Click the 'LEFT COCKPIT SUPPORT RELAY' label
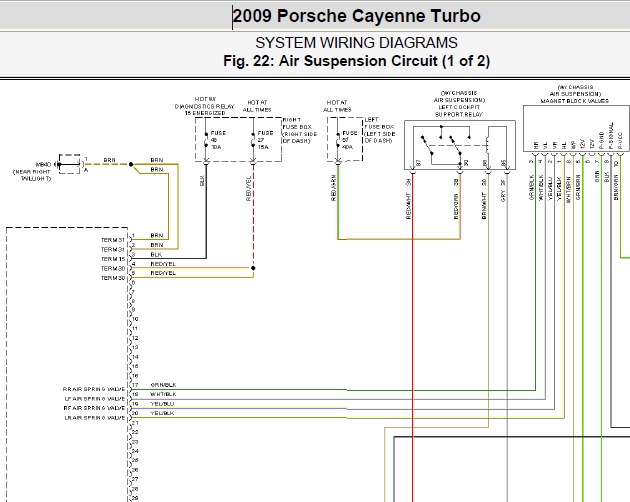This screenshot has height=502, width=630. [x=459, y=111]
